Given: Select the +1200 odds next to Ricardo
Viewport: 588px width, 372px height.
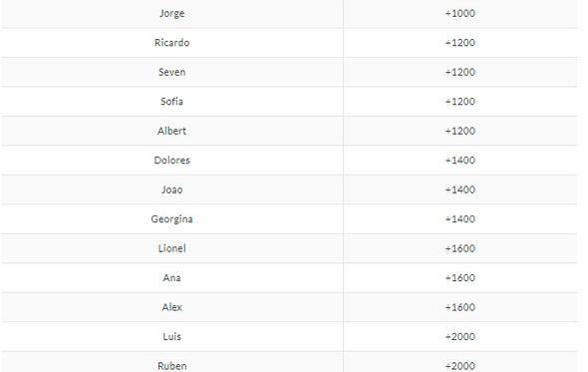Looking at the screenshot, I should click(x=460, y=43).
